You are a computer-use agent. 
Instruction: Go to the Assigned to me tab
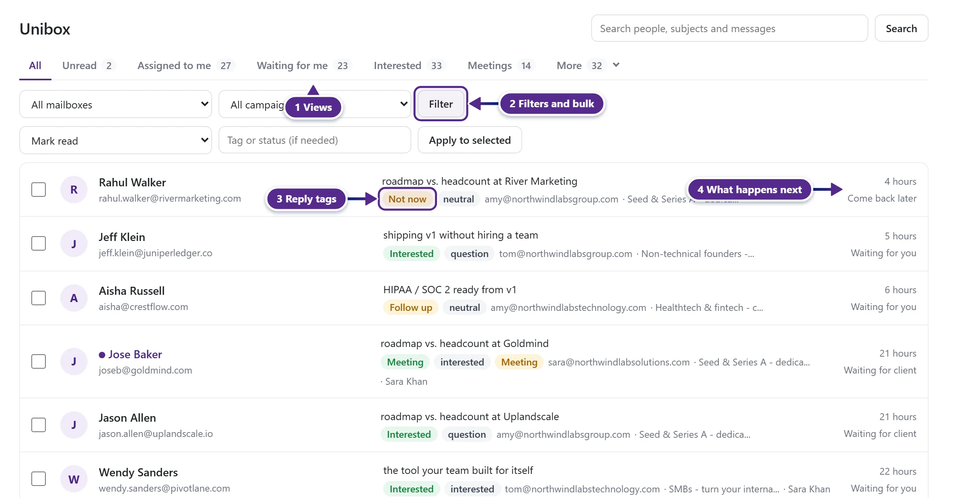click(x=186, y=65)
